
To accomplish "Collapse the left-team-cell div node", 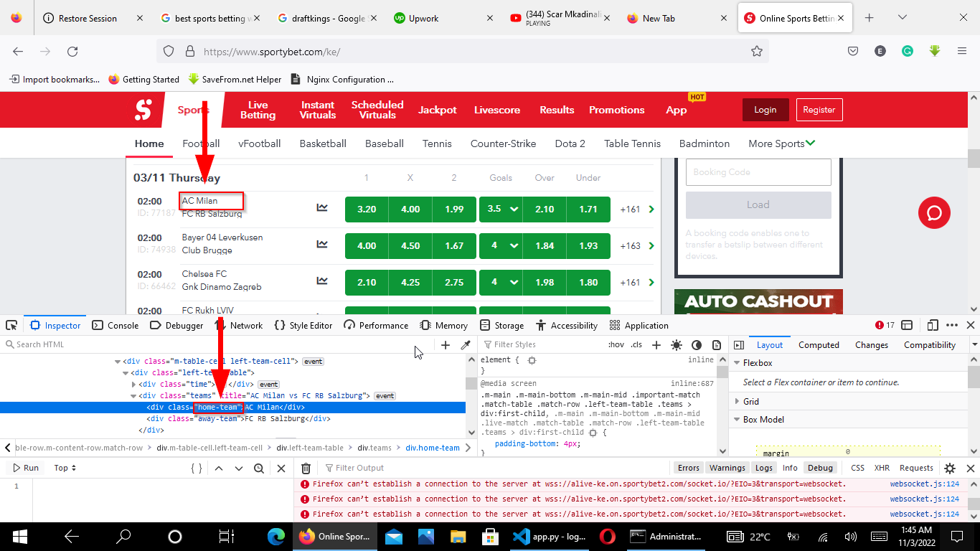I will (x=118, y=362).
